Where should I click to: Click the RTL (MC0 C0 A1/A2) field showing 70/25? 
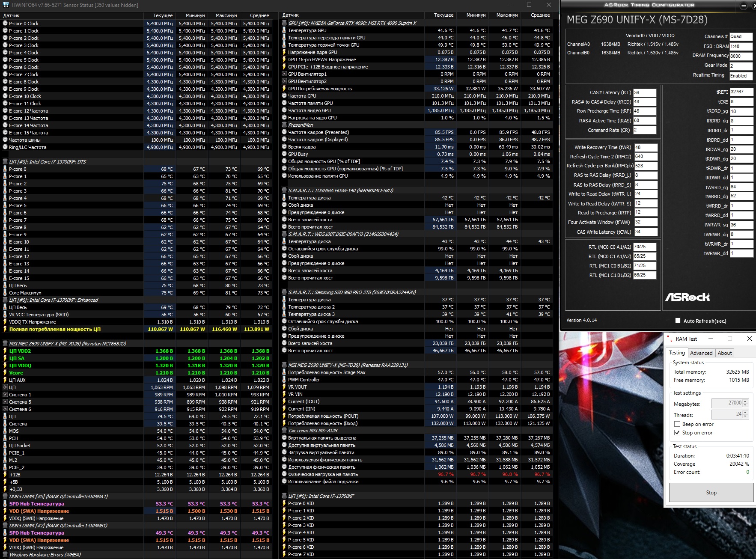(x=645, y=247)
